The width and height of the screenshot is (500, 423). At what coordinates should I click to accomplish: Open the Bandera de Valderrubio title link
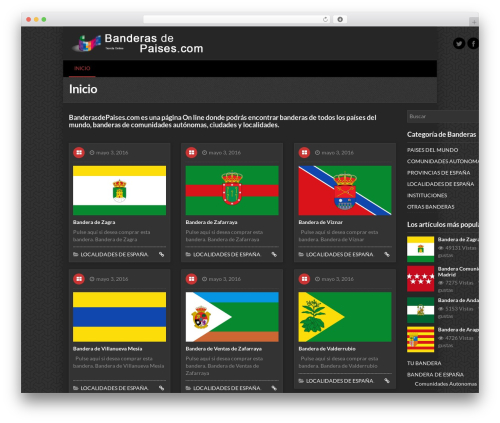point(327,349)
